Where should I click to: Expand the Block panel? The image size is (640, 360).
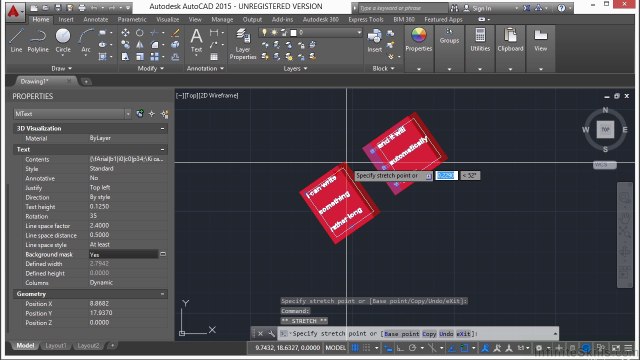click(x=383, y=69)
